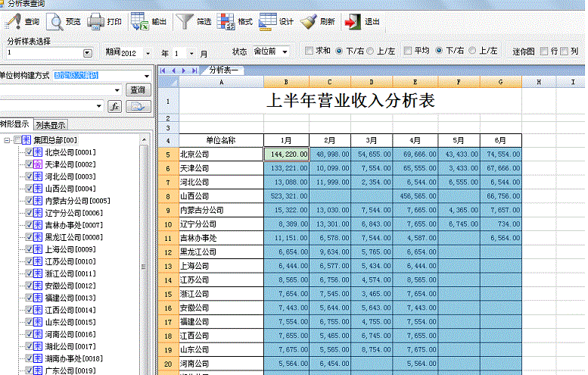Click unit icon beside 浙江公司[0011]
The image size is (588, 375).
click(x=38, y=273)
